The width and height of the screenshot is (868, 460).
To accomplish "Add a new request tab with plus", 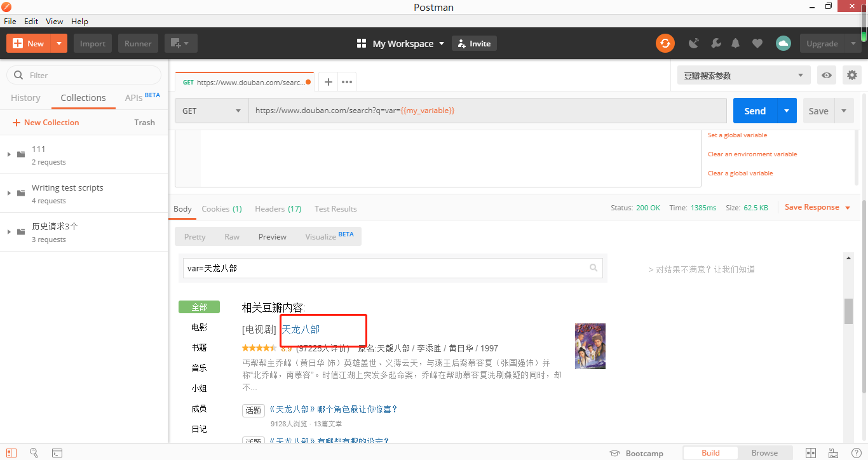I will (328, 82).
